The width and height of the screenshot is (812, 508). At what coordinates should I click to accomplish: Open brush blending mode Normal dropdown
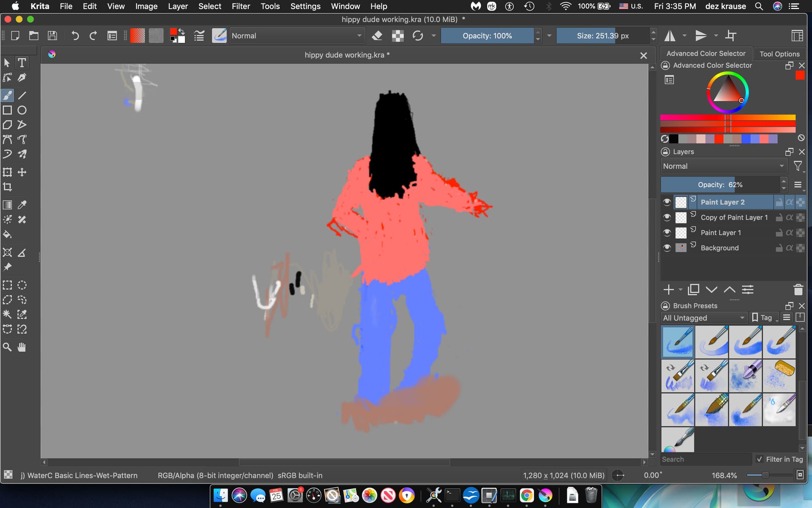click(x=296, y=36)
